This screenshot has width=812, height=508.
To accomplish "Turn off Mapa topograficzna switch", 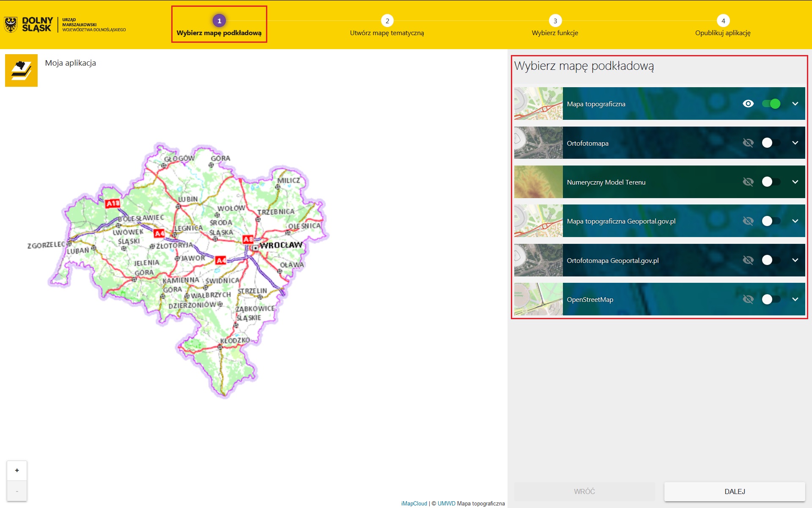I will 771,104.
